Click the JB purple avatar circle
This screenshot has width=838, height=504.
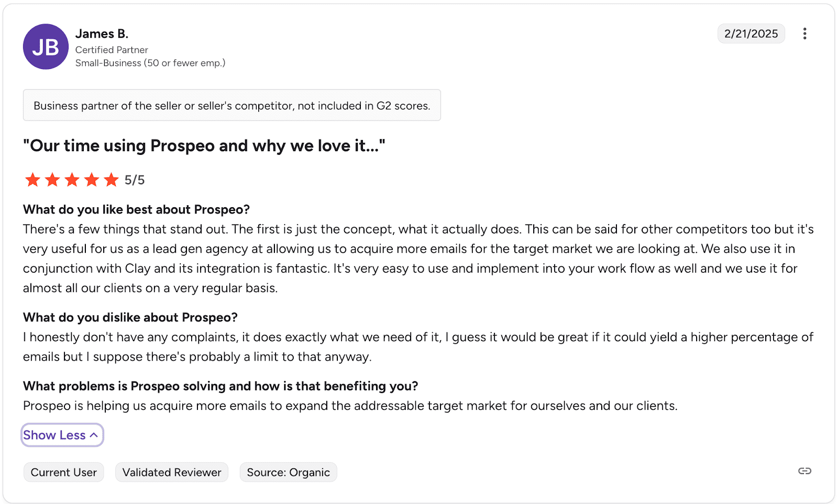pyautogui.click(x=46, y=47)
